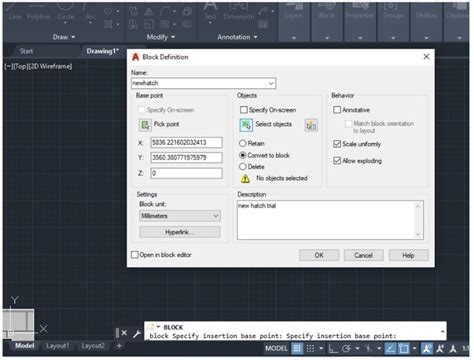Click annotation scale icon in status bar
This screenshot has width=474, height=360.
tap(453, 348)
